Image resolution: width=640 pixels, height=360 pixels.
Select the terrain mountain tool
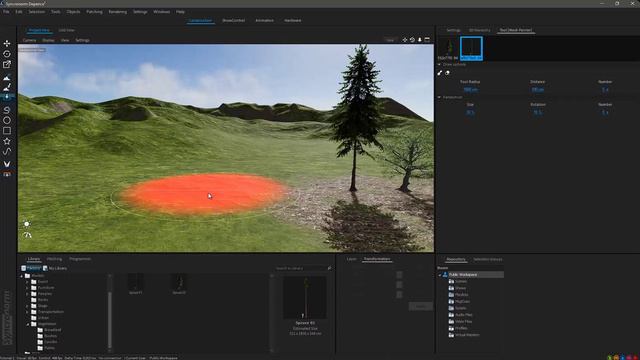(x=7, y=78)
